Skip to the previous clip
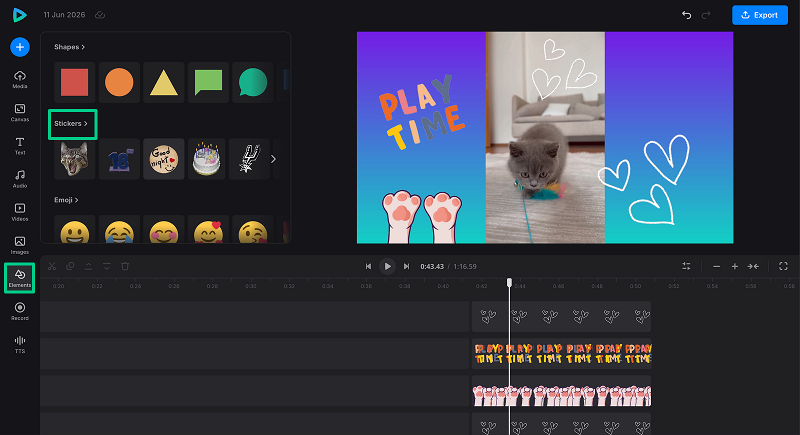This screenshot has width=800, height=435. 368,266
